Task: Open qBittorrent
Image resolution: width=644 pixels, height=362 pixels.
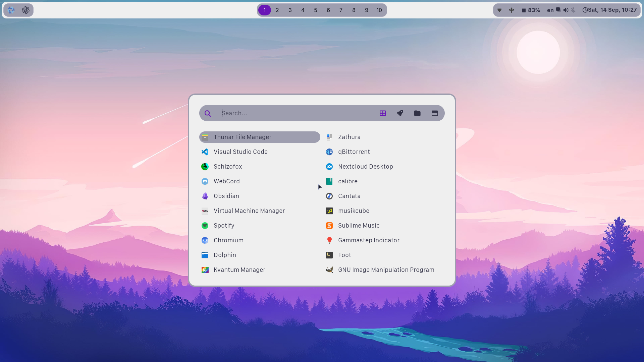Action: tap(384, 152)
